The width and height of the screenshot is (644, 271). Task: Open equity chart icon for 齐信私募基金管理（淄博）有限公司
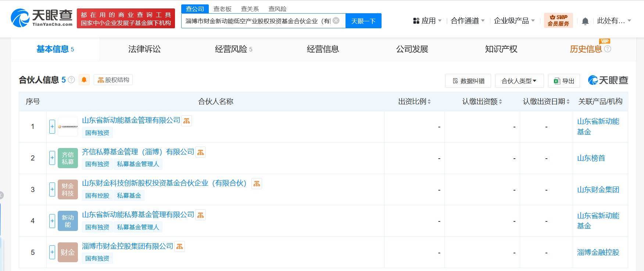point(200,152)
